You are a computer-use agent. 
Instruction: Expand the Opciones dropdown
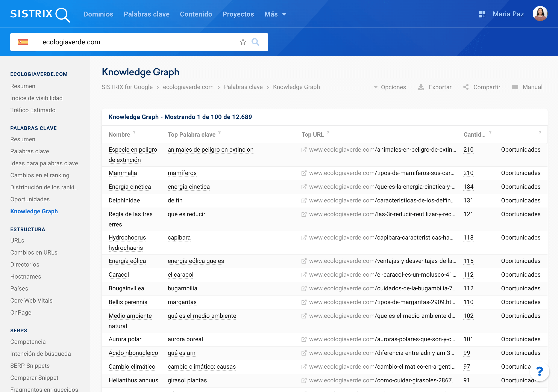(390, 87)
